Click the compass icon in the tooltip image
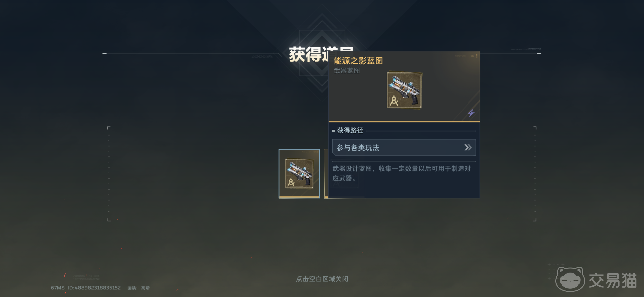 [x=394, y=101]
